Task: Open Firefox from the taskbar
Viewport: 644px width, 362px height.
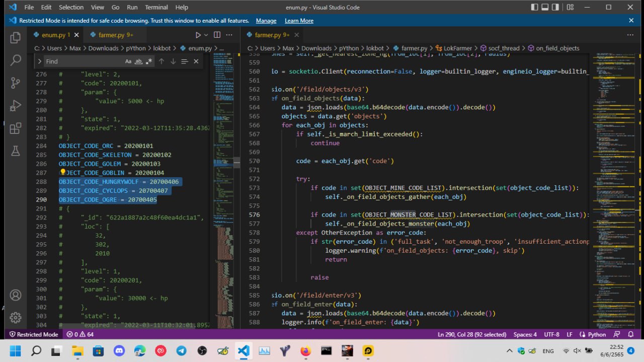Action: (305, 351)
